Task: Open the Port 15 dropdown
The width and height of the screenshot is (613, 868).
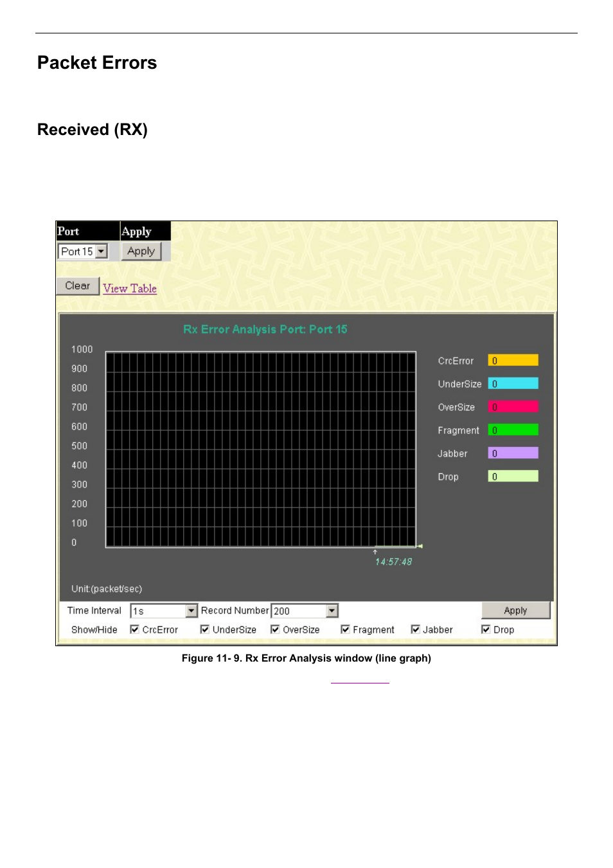Action: 83,251
